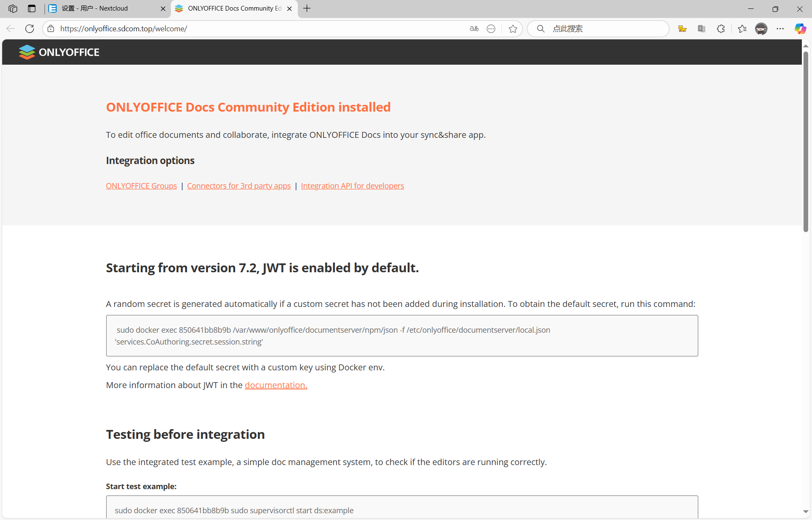Viewport: 812px width, 520px height.
Task: Click the user profile avatar
Action: coord(761,29)
